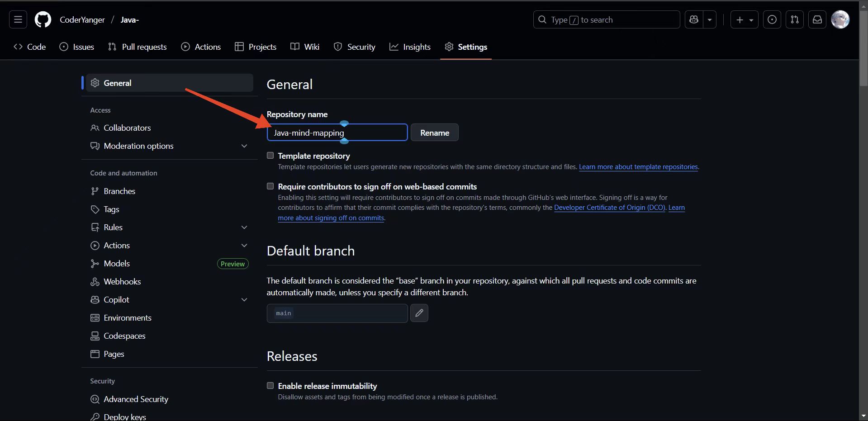Open the Java- repository breadcrumb link
This screenshot has width=868, height=421.
[x=129, y=19]
